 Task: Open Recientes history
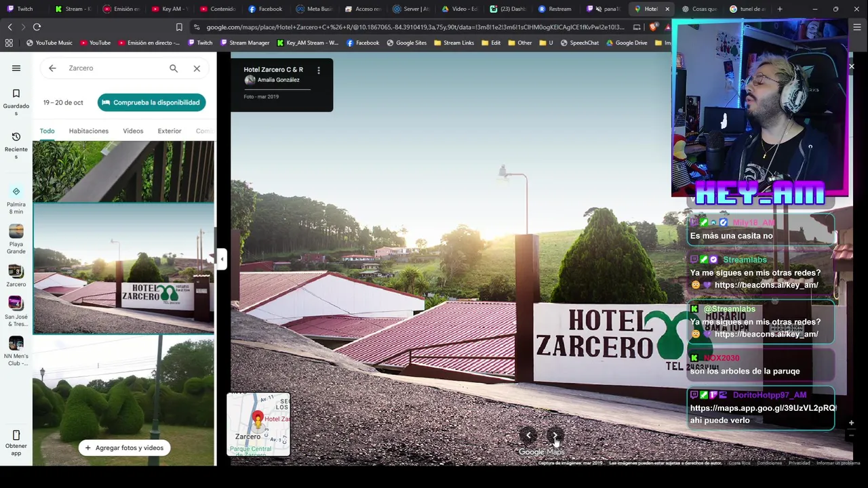point(16,145)
